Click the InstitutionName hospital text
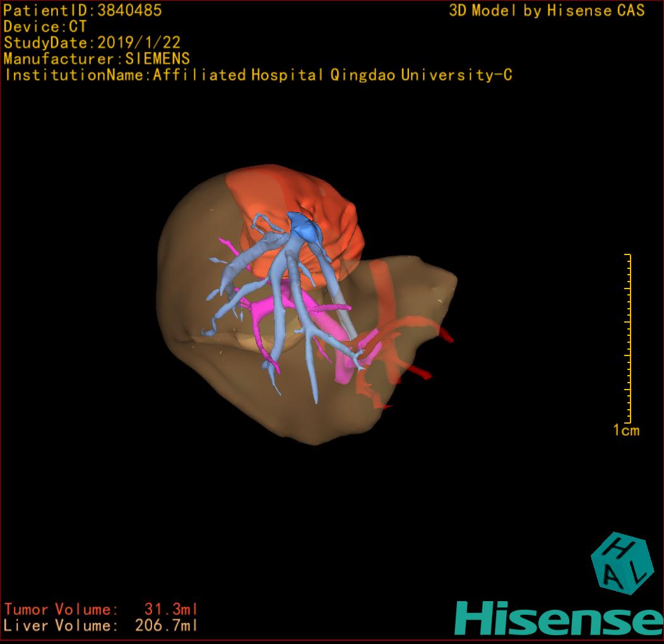The image size is (664, 644). click(x=258, y=75)
